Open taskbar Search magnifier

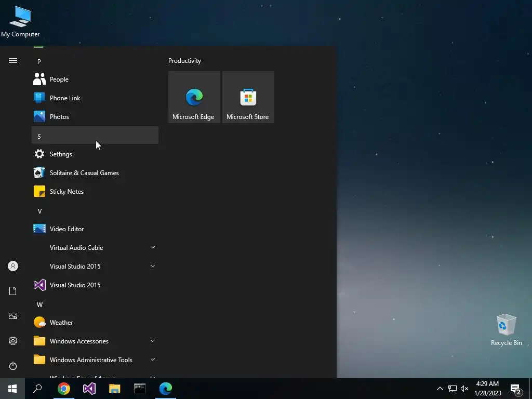(37, 389)
